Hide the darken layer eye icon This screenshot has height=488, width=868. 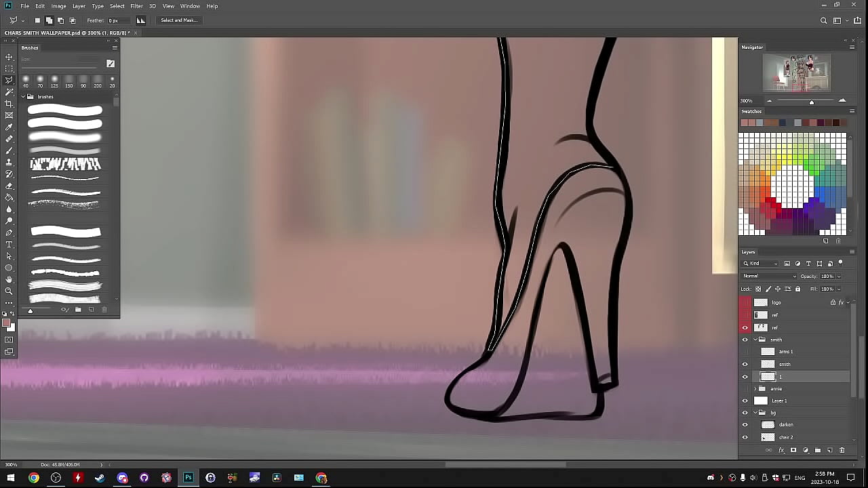745,425
